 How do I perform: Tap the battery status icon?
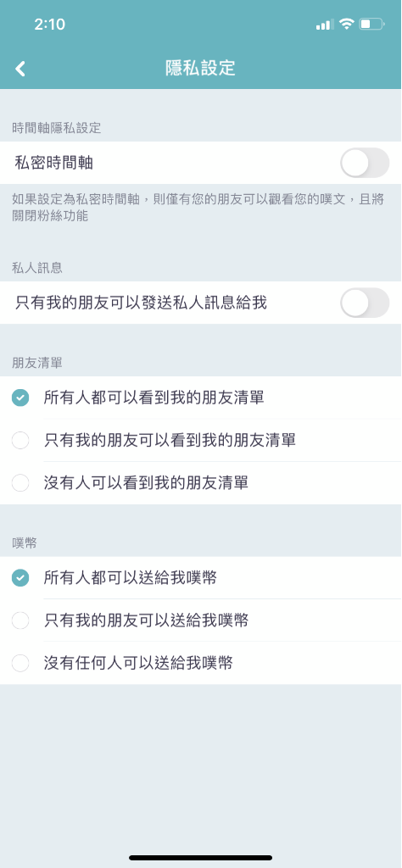pos(371,24)
